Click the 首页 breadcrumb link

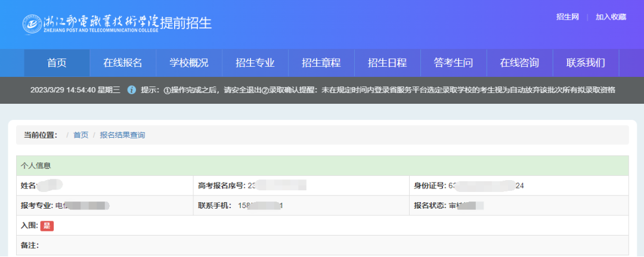(80, 135)
